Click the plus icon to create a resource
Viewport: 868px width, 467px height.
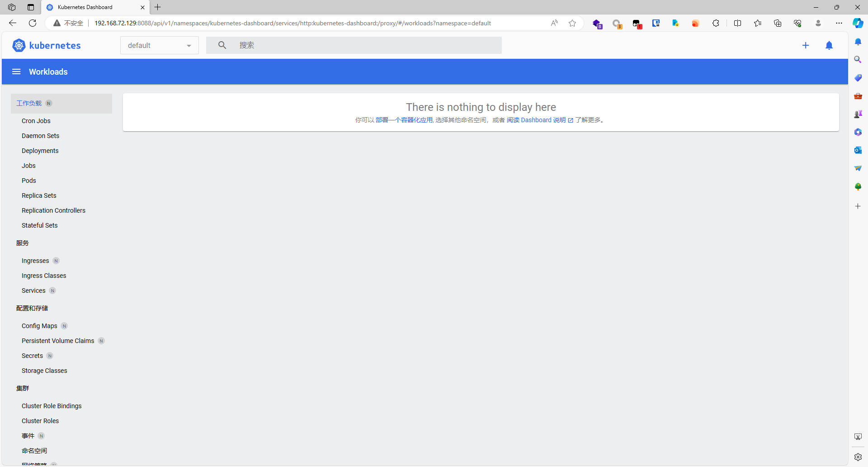[806, 45]
